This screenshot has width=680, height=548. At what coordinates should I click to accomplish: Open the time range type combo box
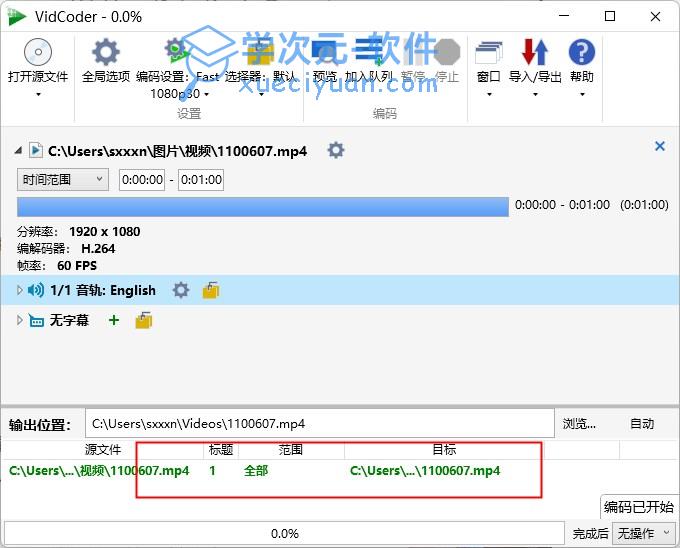(x=62, y=179)
